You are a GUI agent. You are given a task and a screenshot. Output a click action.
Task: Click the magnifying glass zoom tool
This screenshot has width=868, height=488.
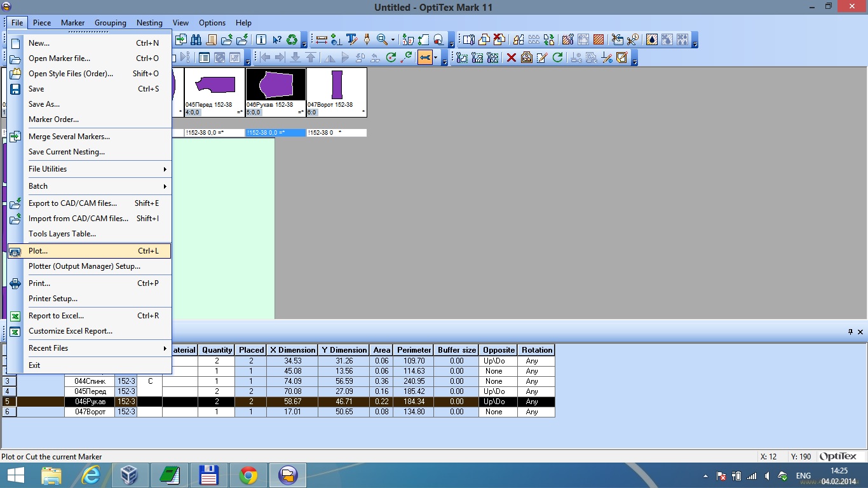(x=382, y=40)
